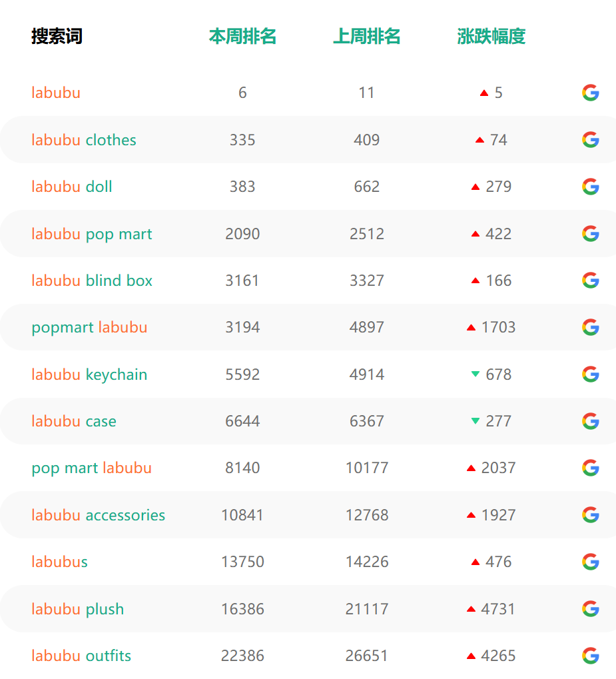Click the 涨跌幅度 column header
616x679 pixels.
click(491, 37)
